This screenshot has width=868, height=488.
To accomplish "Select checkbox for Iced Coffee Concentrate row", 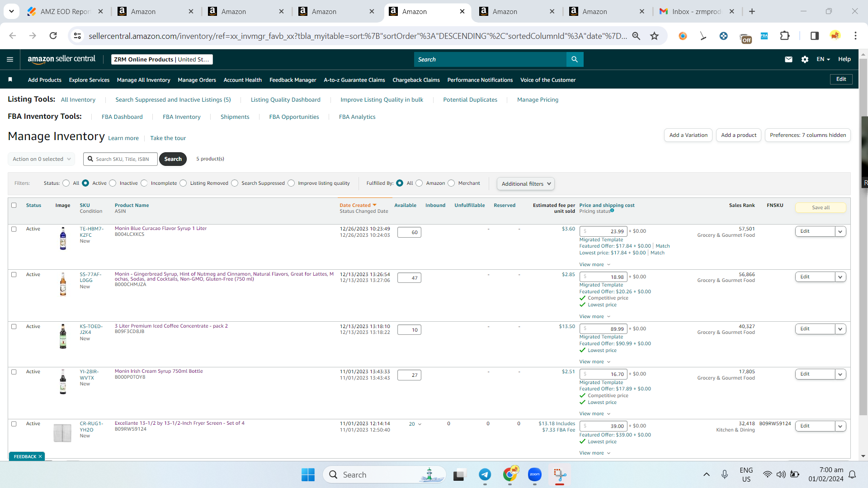I will click(14, 327).
